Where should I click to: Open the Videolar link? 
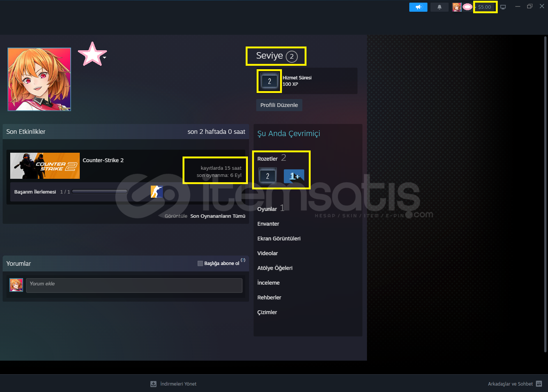coord(268,253)
